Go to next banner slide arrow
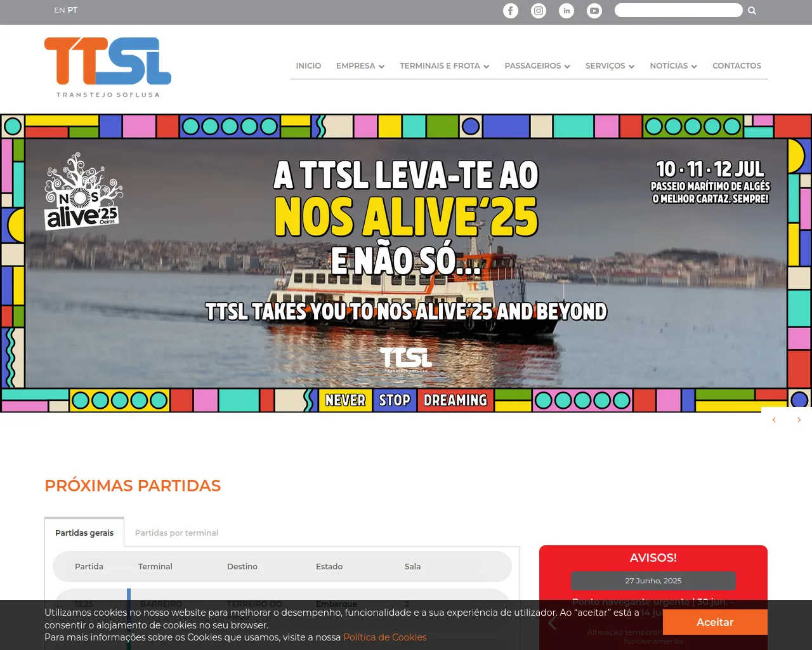812x650 pixels. coord(799,420)
